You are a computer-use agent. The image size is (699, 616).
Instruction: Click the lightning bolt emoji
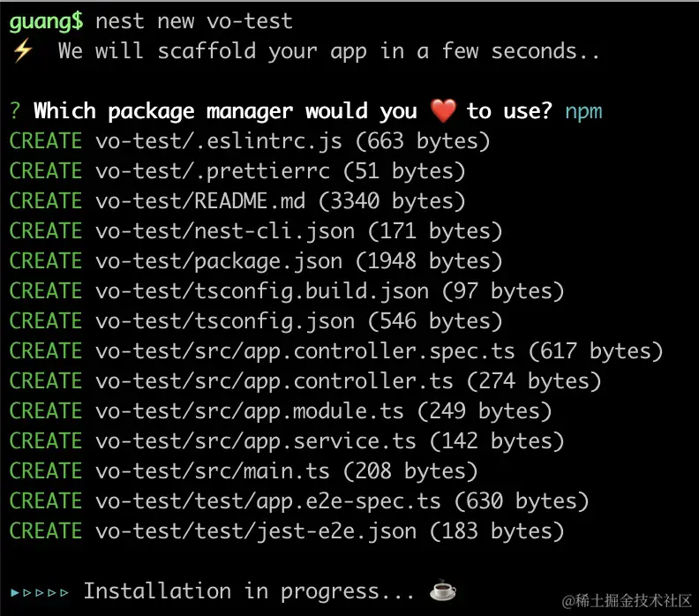pyautogui.click(x=22, y=51)
